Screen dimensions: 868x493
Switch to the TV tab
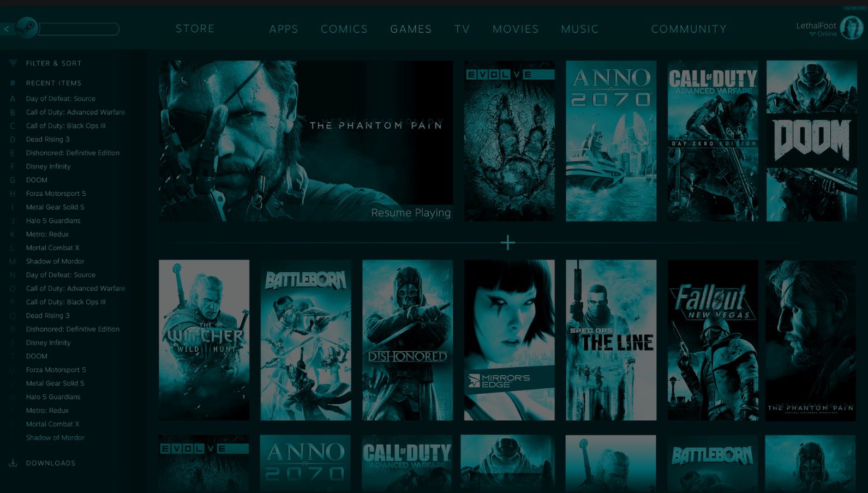point(462,29)
